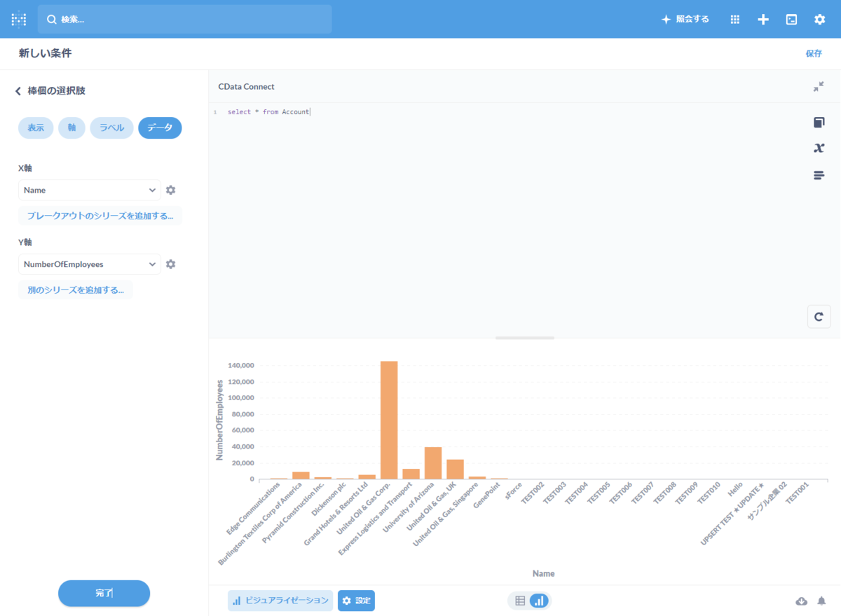The width and height of the screenshot is (841, 616).
Task: Switch to table view toggle
Action: (x=520, y=601)
